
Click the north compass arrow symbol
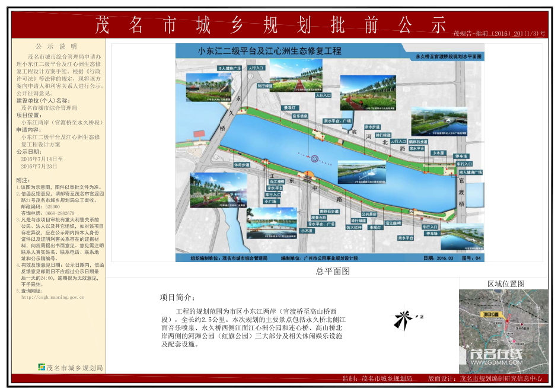[404, 318]
